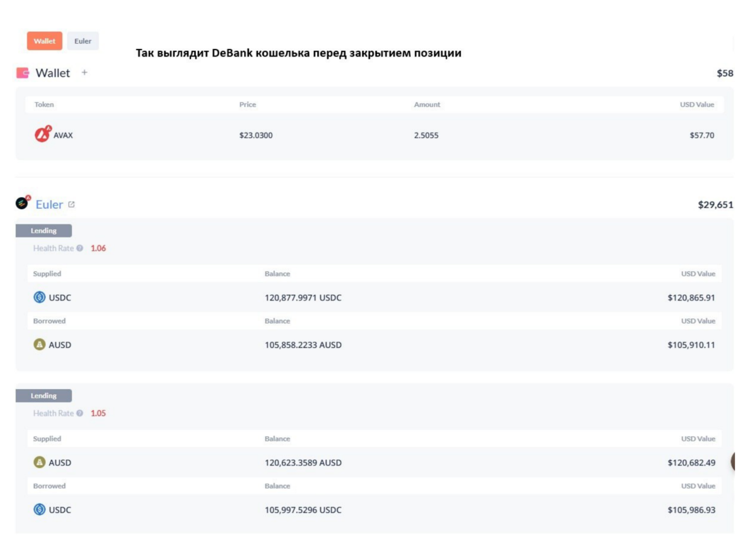The width and height of the screenshot is (756, 550).
Task: Switch to the Euler tab
Action: point(83,41)
